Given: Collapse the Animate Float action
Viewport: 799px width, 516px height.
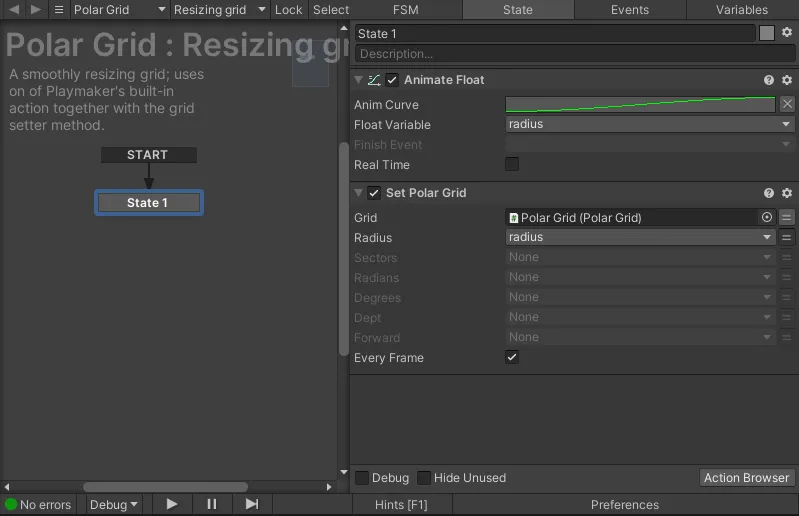Looking at the screenshot, I should pos(358,80).
